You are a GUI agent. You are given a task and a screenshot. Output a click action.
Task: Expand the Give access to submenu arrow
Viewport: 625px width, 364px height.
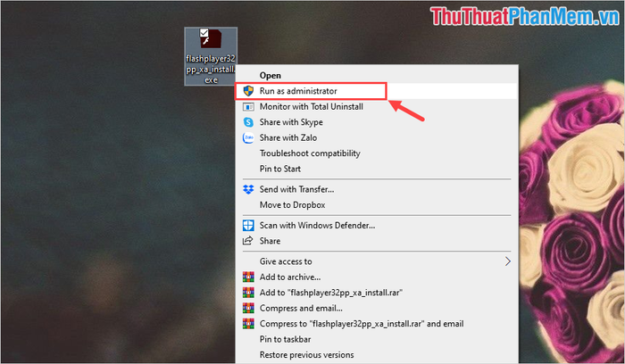507,261
